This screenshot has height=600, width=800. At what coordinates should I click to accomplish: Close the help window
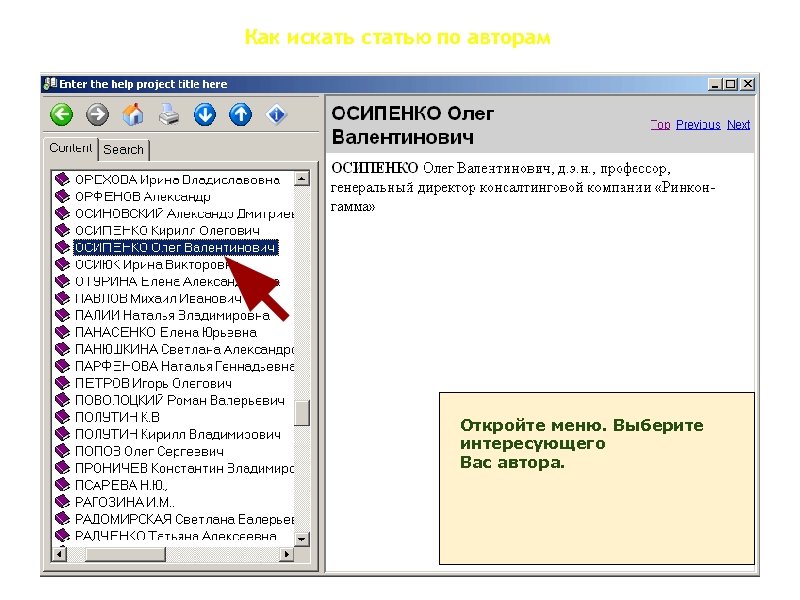747,84
